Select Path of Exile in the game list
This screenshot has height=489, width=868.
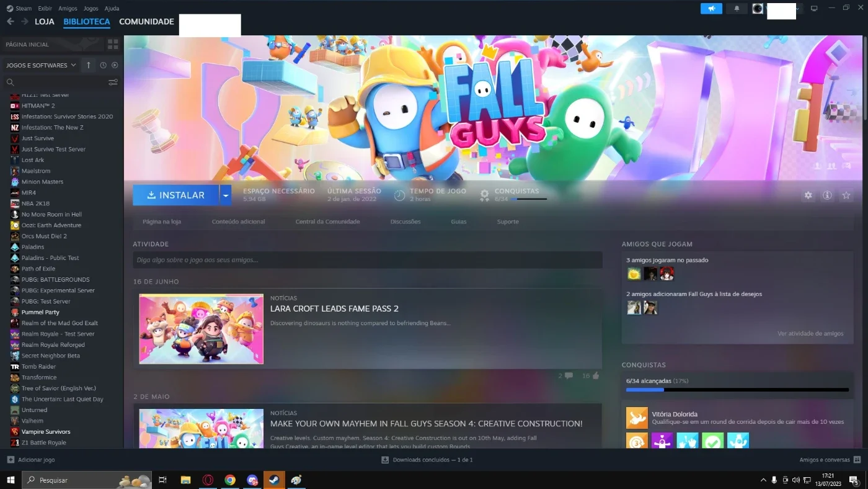38,269
